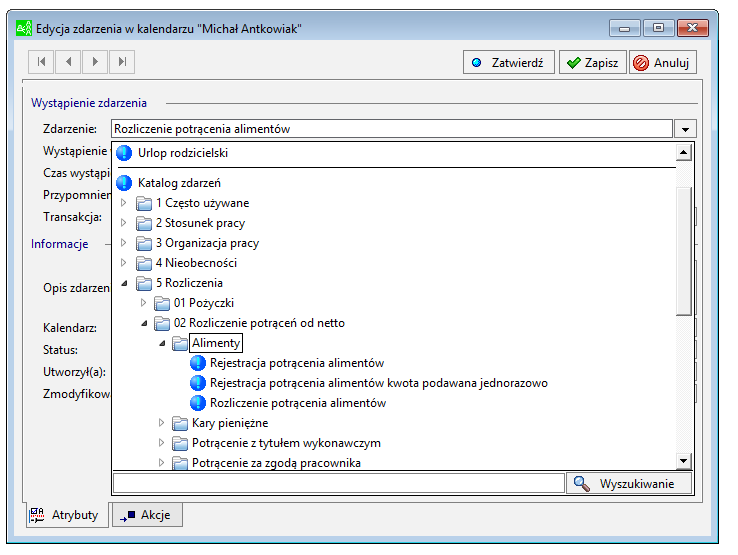Click icon beside Rozliczenie potrącenia alimentów entry
This screenshot has height=555, width=738.
198,403
